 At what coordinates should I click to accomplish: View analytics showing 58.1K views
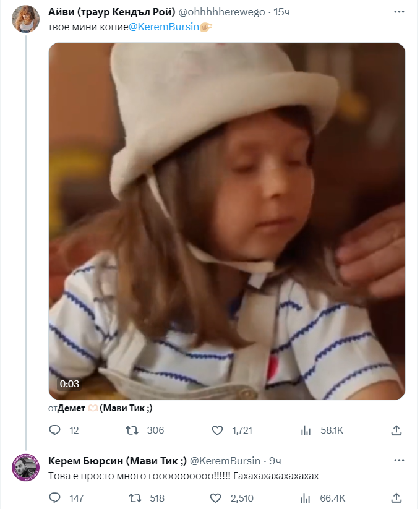coord(305,430)
